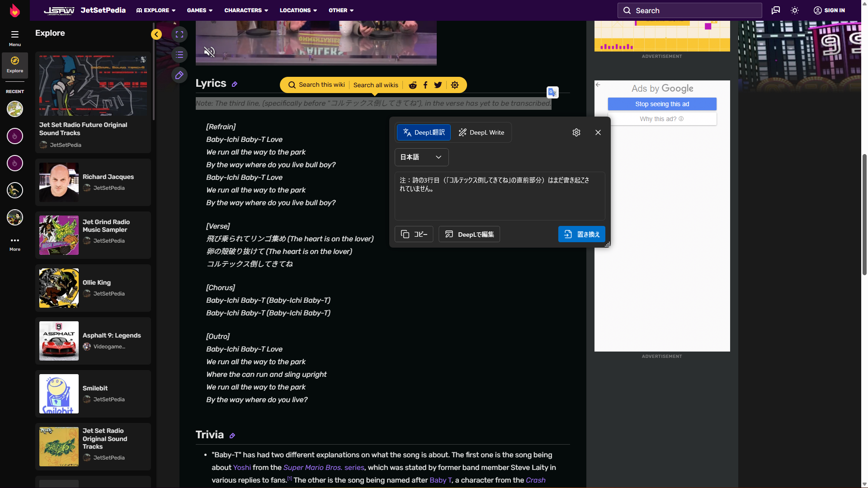
Task: Click the fullscreen expand icon
Action: 179,34
